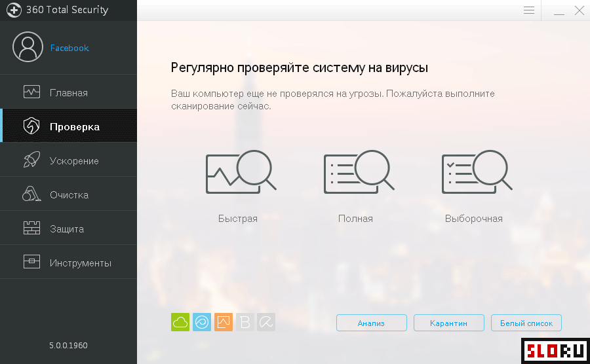Click the version number 5.0.0.1960
Screen dimensions: 590x364
[x=68, y=345]
